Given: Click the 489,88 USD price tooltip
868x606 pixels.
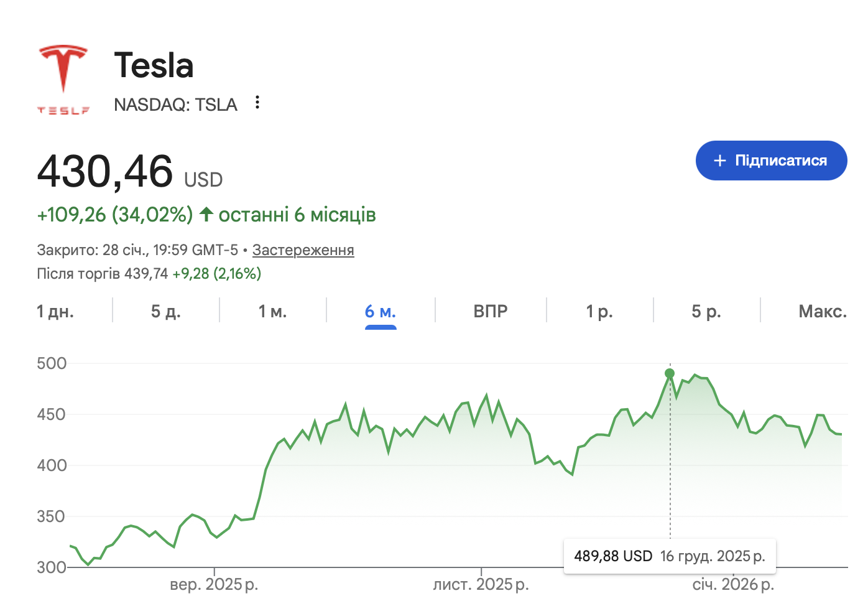Looking at the screenshot, I should [x=669, y=556].
